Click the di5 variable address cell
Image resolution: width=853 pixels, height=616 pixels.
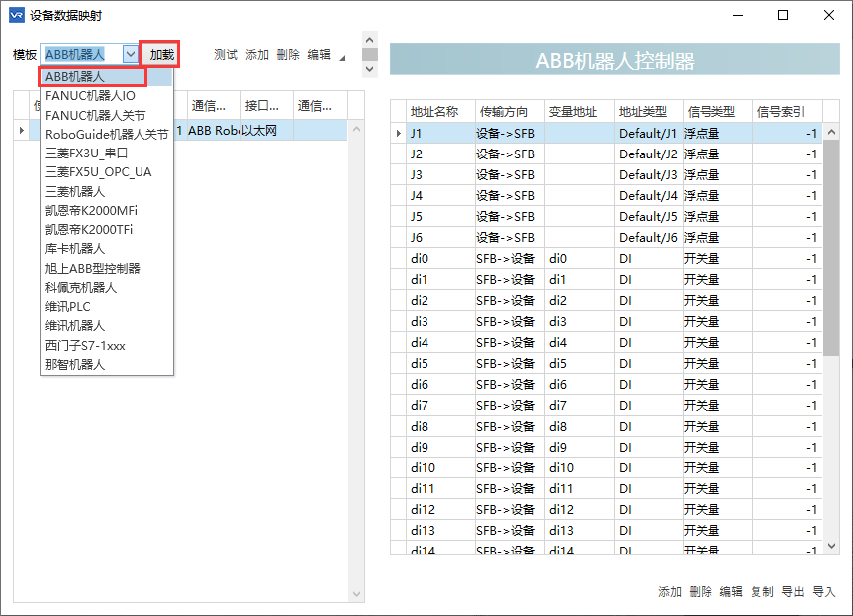point(579,363)
